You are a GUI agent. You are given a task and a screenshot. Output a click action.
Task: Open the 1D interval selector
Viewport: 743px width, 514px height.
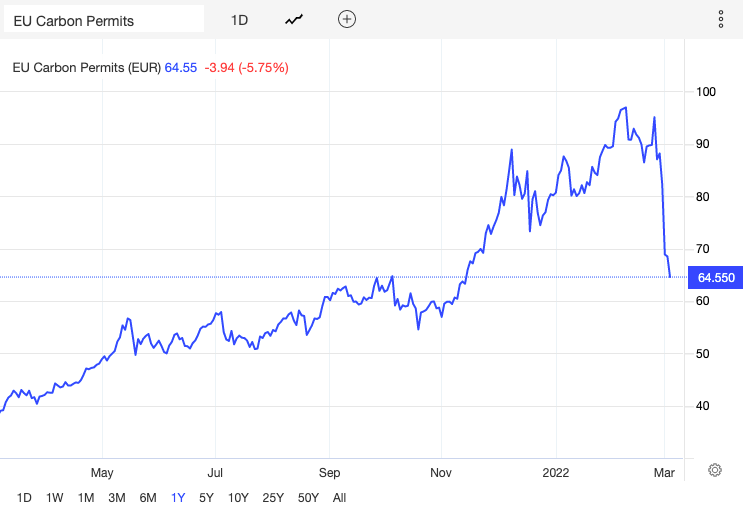[239, 20]
